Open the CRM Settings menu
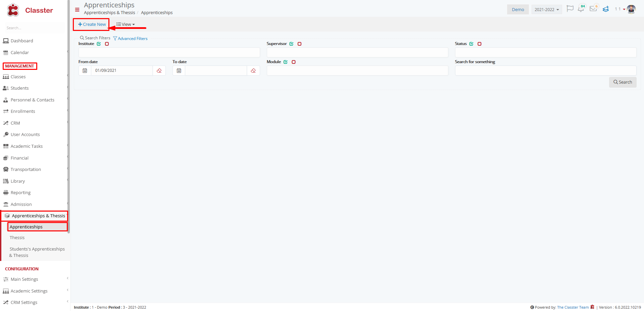The image size is (644, 311). pyautogui.click(x=24, y=302)
